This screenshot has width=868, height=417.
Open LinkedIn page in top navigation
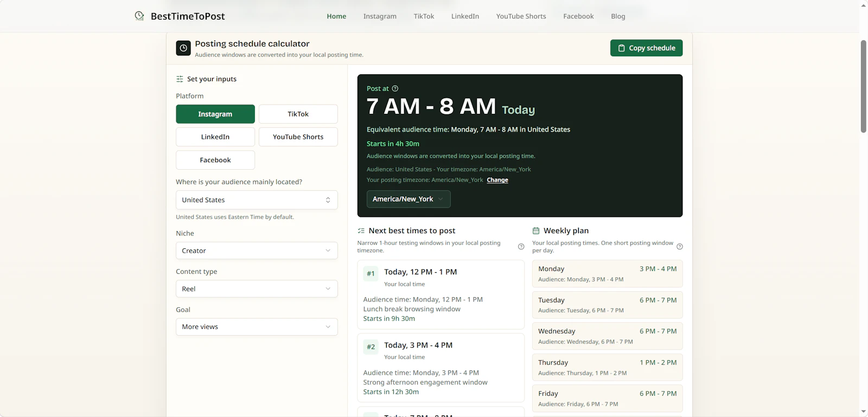tap(465, 16)
